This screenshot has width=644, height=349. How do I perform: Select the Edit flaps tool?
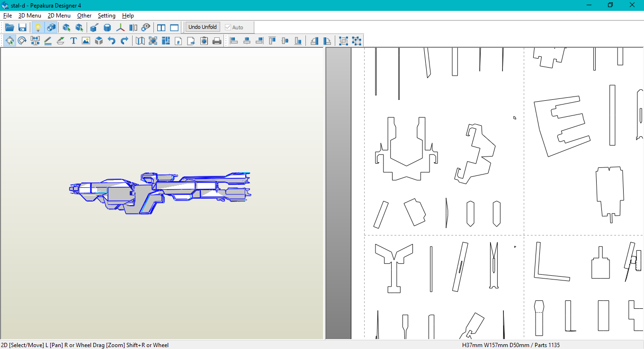coord(61,41)
